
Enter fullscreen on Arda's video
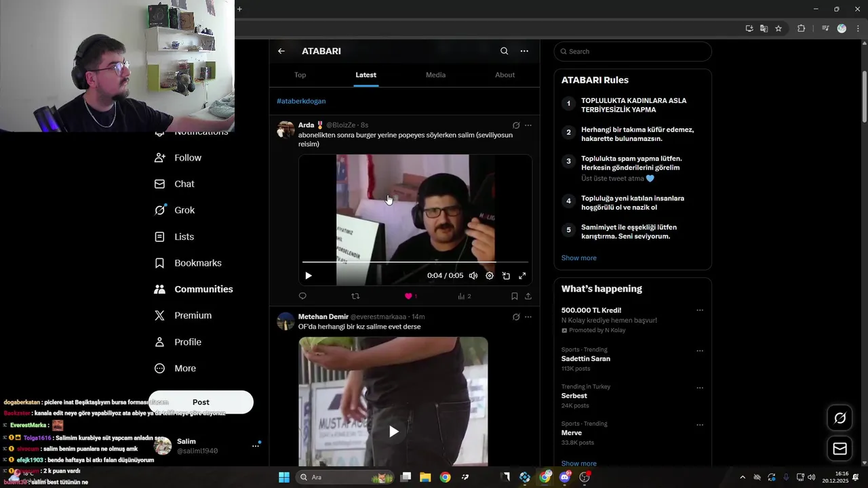pos(522,276)
